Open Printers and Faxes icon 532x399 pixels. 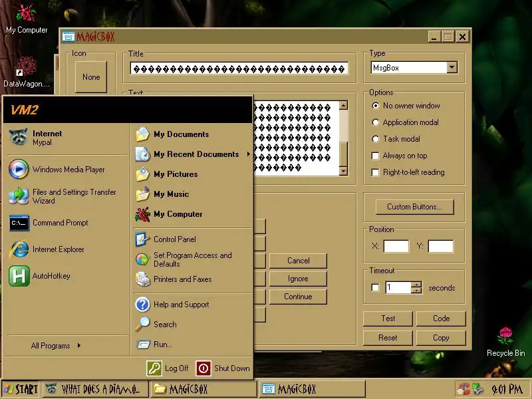143,279
